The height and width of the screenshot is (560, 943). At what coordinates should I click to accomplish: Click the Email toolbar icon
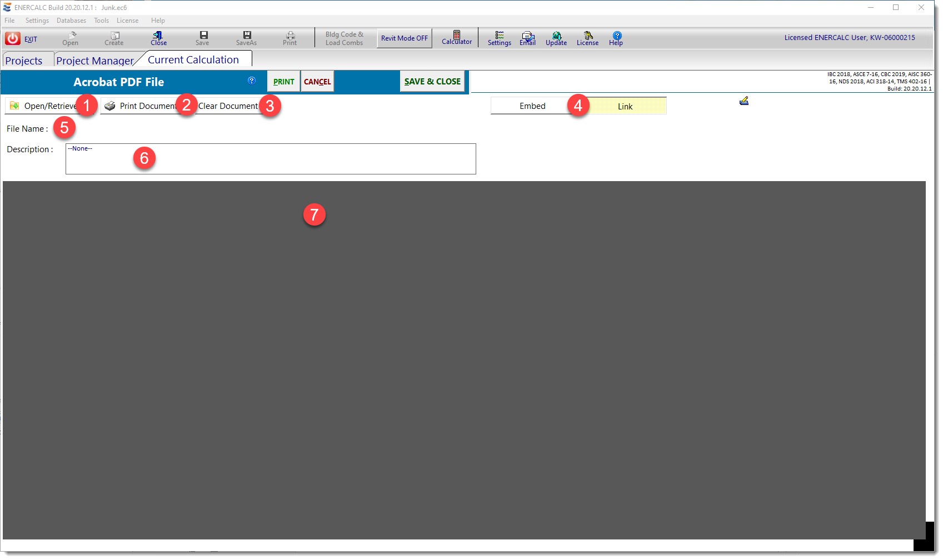point(527,38)
